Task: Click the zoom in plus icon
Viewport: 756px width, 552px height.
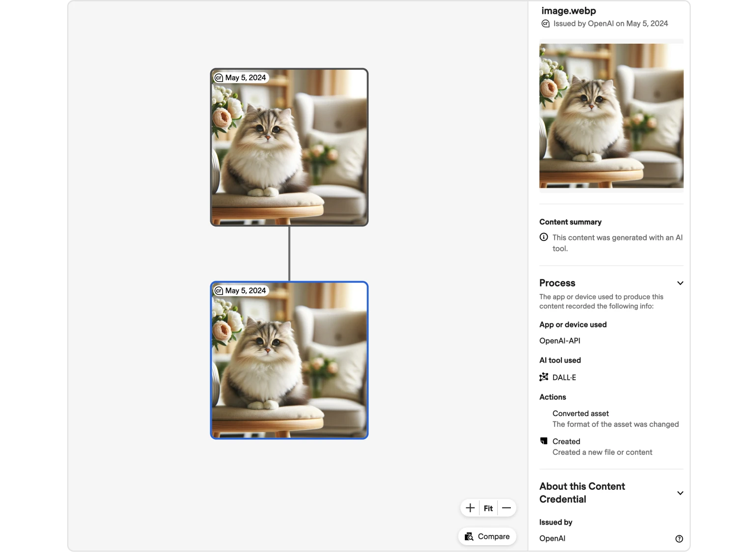Action: pos(470,508)
